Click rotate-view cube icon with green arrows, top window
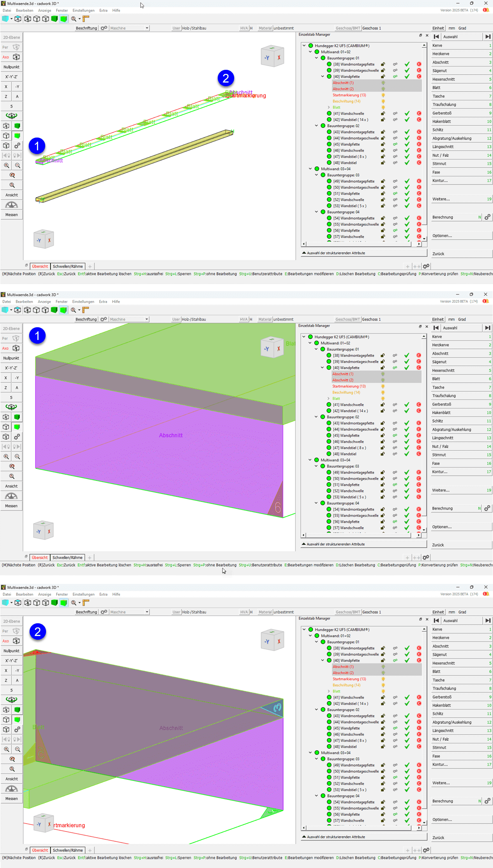493x868 pixels. point(12,116)
